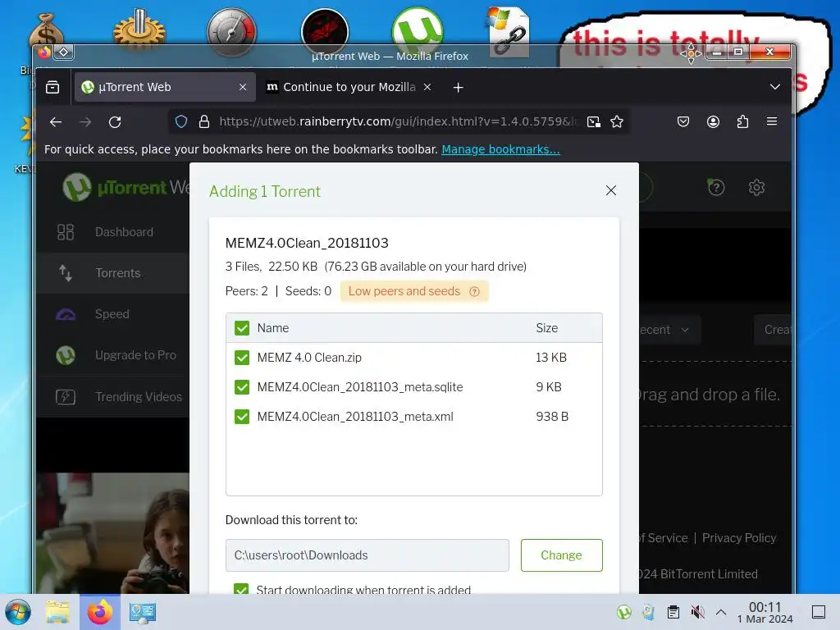The width and height of the screenshot is (840, 630).
Task: Open the Save to Pocket icon
Action: pyautogui.click(x=683, y=121)
